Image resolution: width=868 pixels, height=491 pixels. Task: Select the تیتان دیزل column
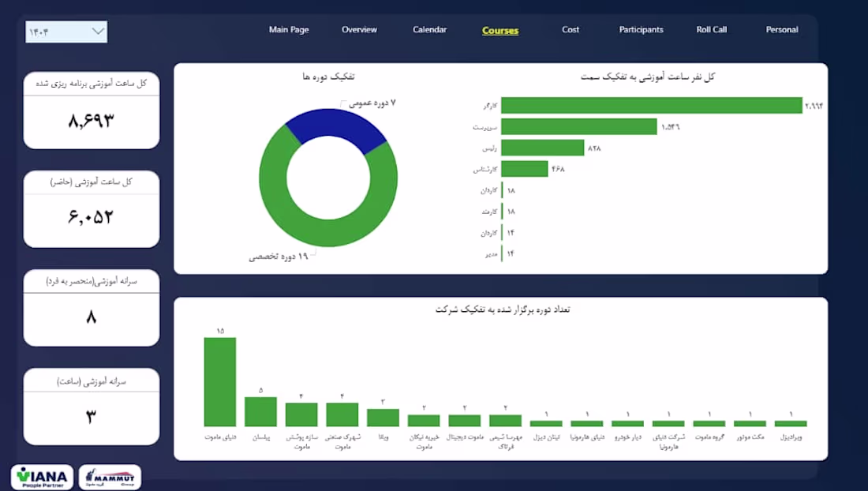[x=546, y=423]
